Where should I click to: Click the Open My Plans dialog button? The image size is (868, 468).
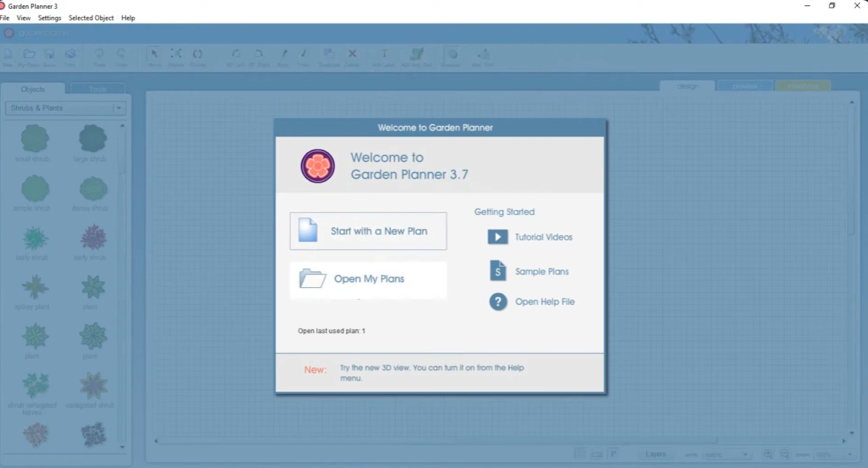click(368, 279)
